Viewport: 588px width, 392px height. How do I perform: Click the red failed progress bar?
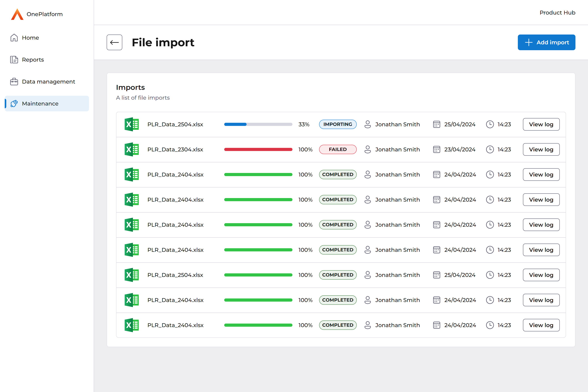coord(258,149)
